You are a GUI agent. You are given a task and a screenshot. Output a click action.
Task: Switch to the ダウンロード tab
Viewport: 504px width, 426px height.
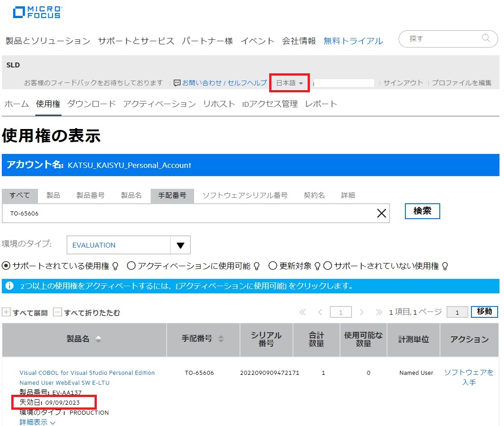tap(91, 104)
